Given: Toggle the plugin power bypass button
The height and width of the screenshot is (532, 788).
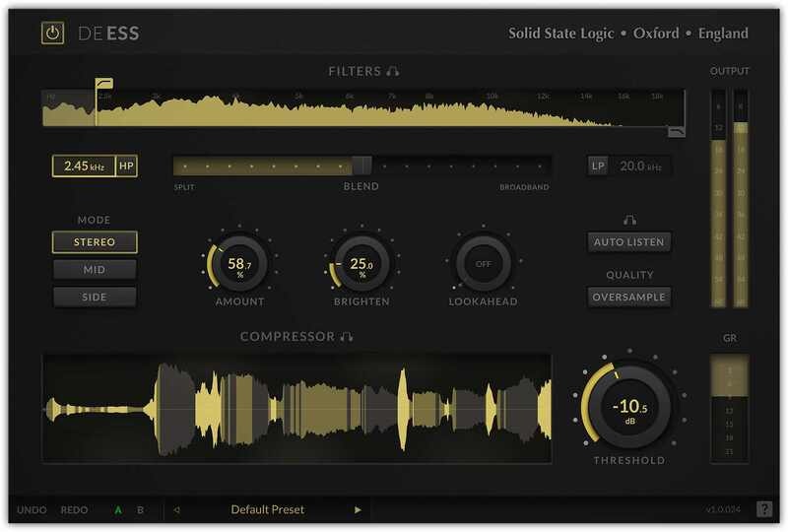Looking at the screenshot, I should [53, 33].
